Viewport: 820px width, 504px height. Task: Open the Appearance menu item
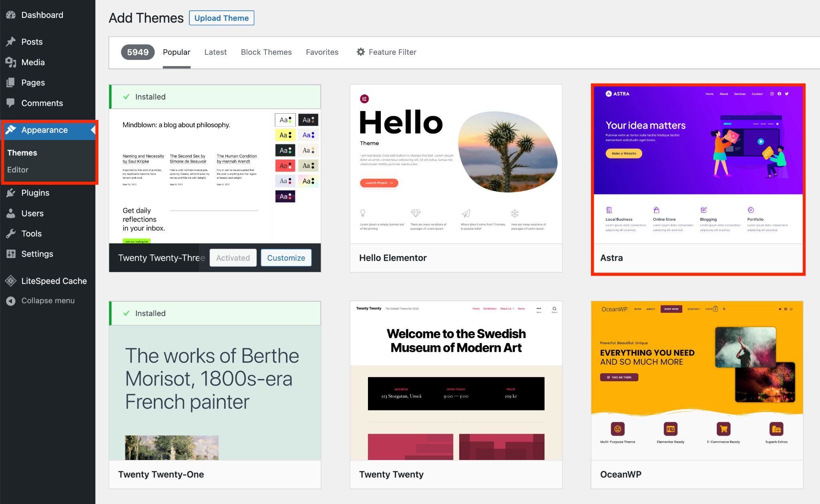click(44, 130)
